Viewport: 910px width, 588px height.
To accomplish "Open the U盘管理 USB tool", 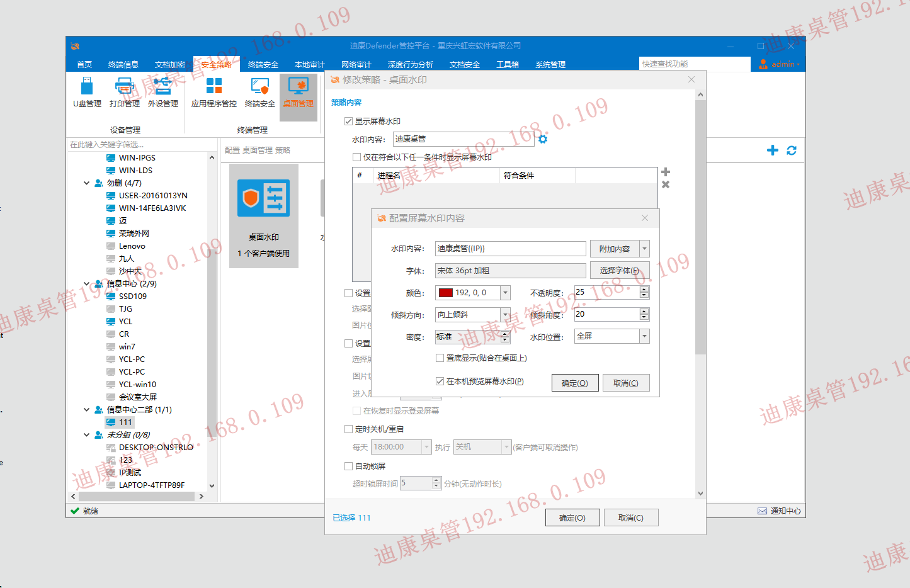I will click(x=87, y=93).
